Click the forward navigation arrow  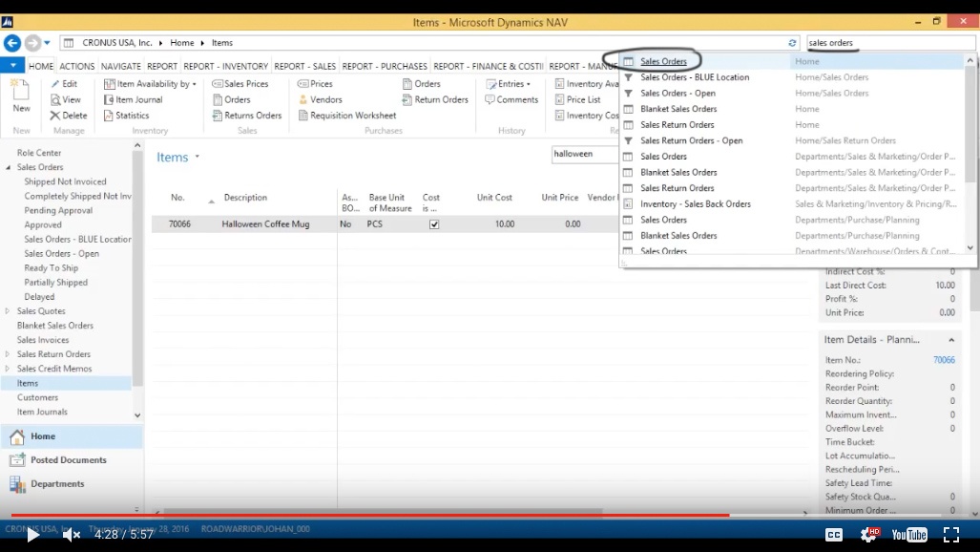click(32, 43)
